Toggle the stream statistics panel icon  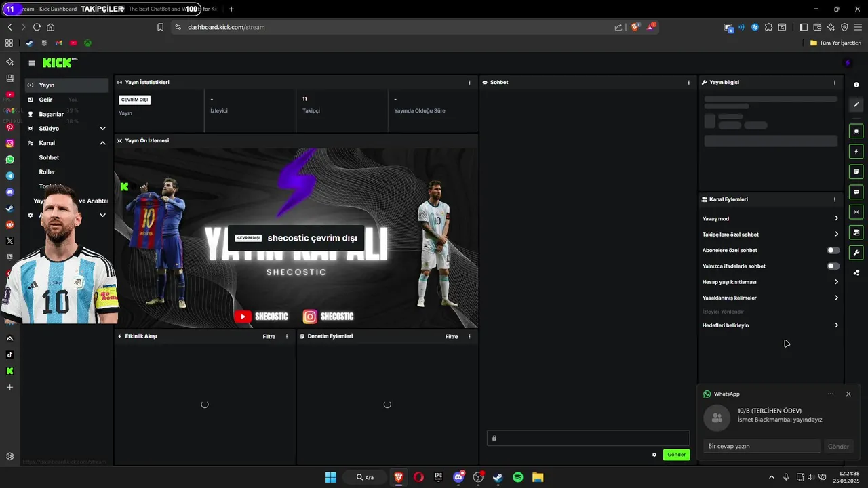point(856,212)
